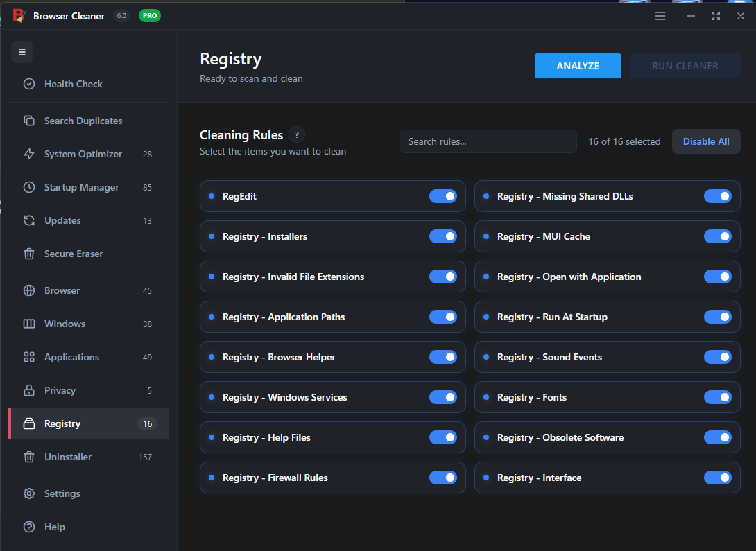Open the title bar hamburger menu
This screenshot has height=551, width=756.
coord(660,16)
